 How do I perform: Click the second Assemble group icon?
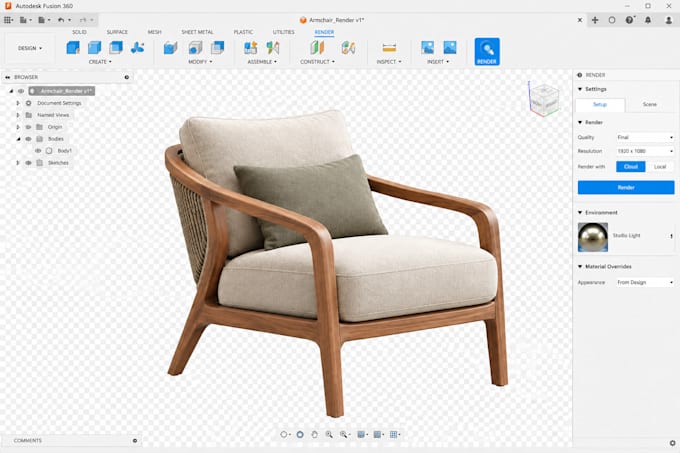[273, 47]
